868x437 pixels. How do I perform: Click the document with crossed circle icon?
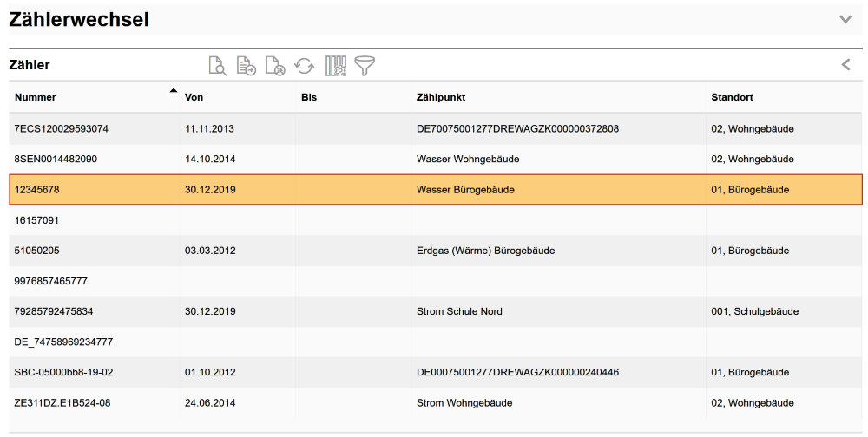point(275,65)
